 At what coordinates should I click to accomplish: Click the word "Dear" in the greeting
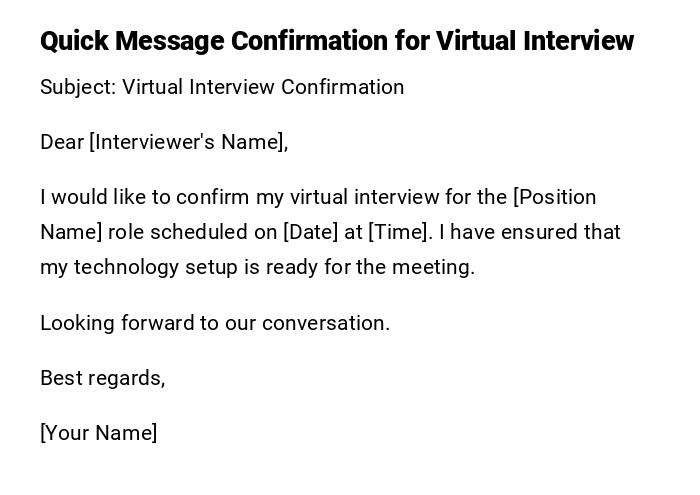tap(62, 142)
